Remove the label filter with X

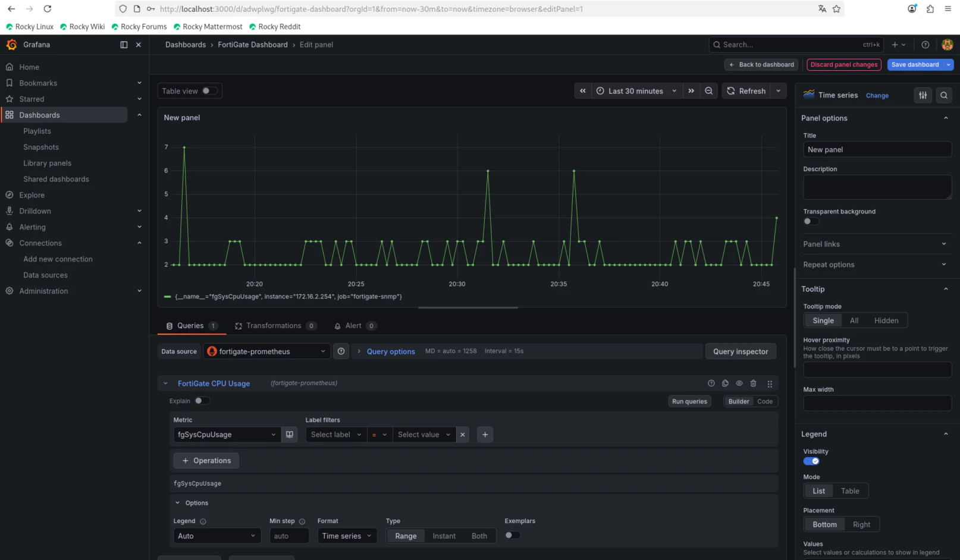(463, 435)
